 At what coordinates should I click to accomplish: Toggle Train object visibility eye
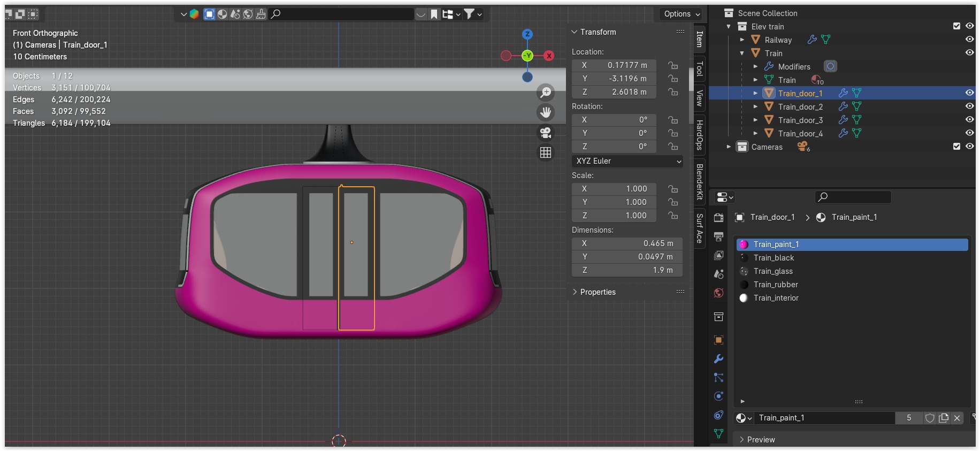(969, 53)
